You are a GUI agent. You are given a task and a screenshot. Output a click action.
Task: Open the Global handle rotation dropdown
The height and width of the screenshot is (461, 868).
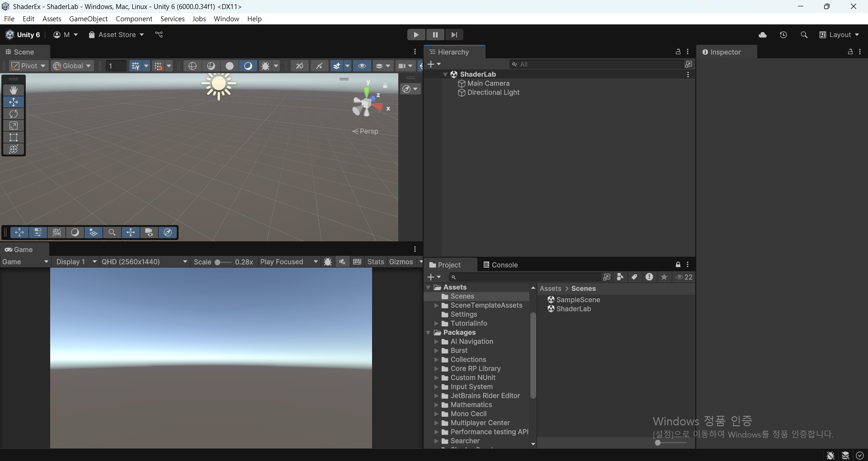click(72, 66)
